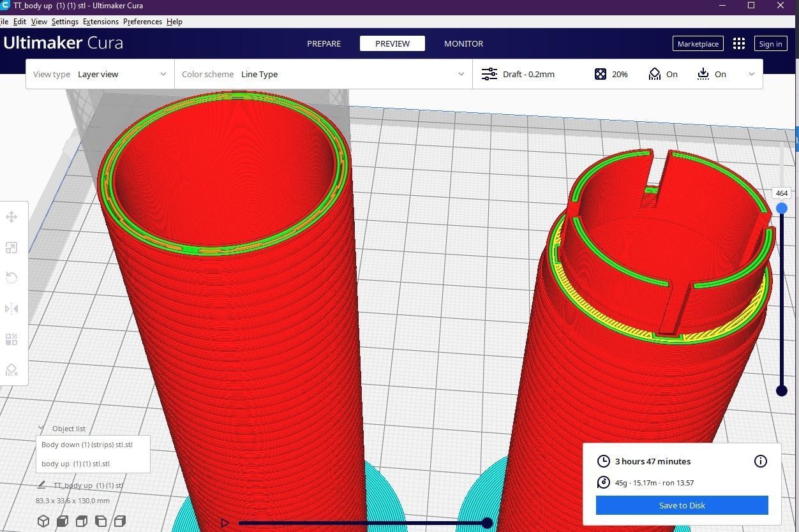
Task: Click the simulation path slider handle
Action: (488, 523)
